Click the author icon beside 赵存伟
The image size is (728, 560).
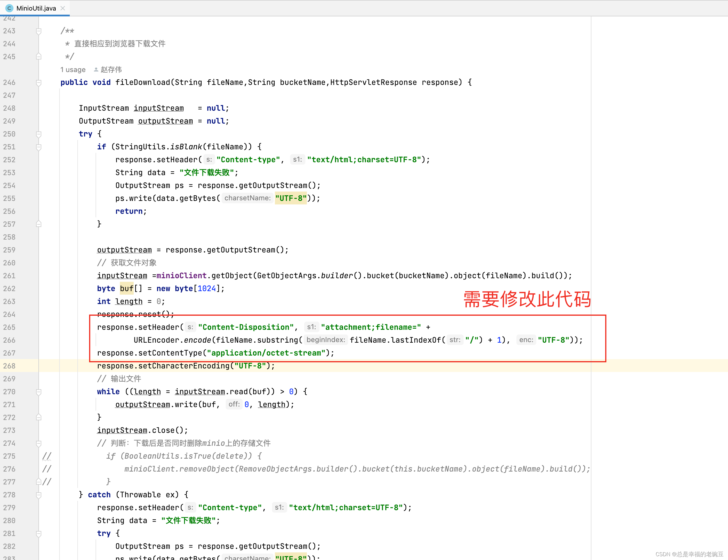tap(96, 70)
